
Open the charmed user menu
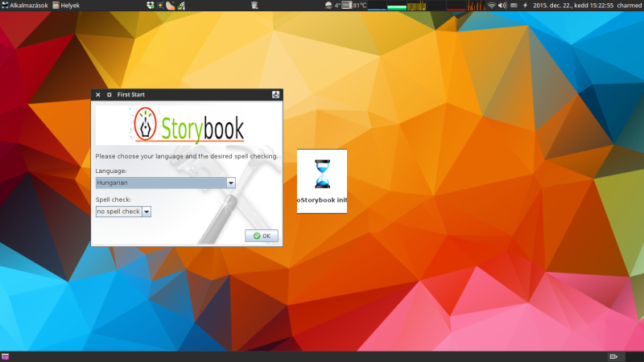(x=630, y=6)
